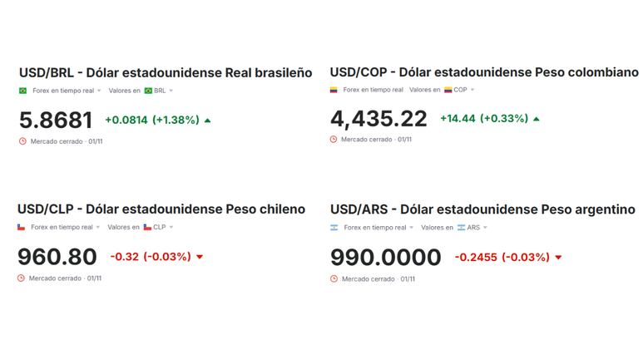Viewport: 643px width, 364px height.
Task: Open the ARS currency value dropdown
Action: tap(472, 228)
